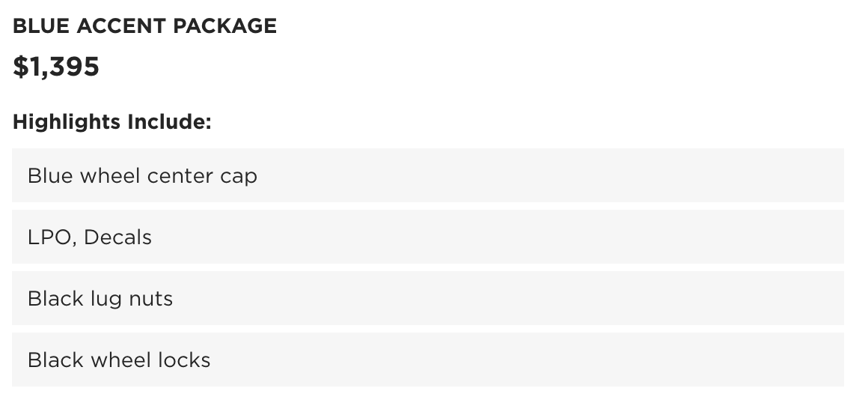Select the Black lug nuts text
The height and width of the screenshot is (397, 868).
click(x=100, y=299)
